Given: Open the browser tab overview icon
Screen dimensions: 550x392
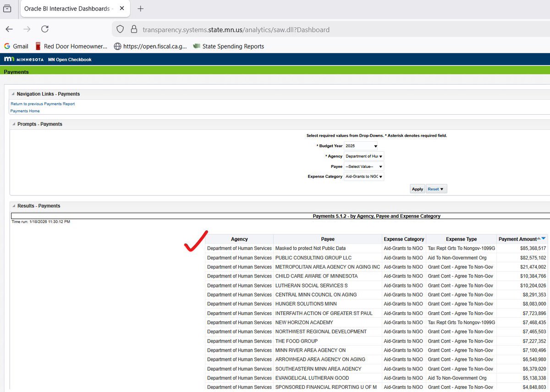Looking at the screenshot, I should click(x=7, y=9).
